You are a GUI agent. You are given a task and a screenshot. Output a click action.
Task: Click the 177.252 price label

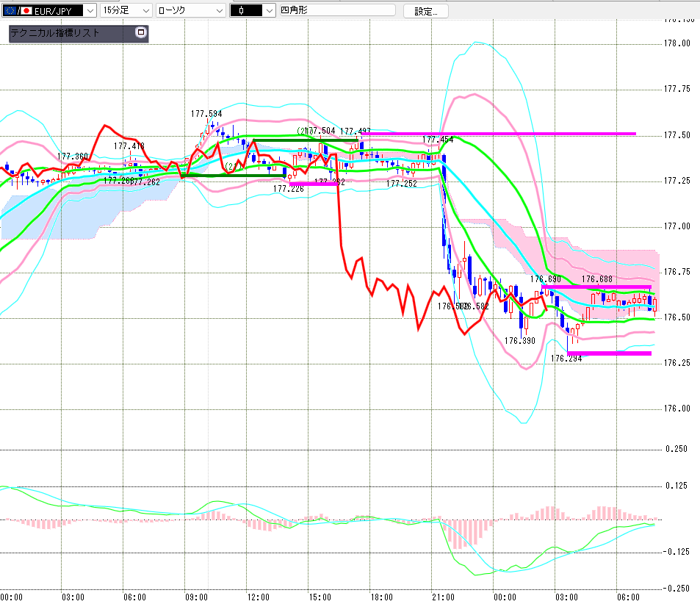pyautogui.click(x=402, y=183)
